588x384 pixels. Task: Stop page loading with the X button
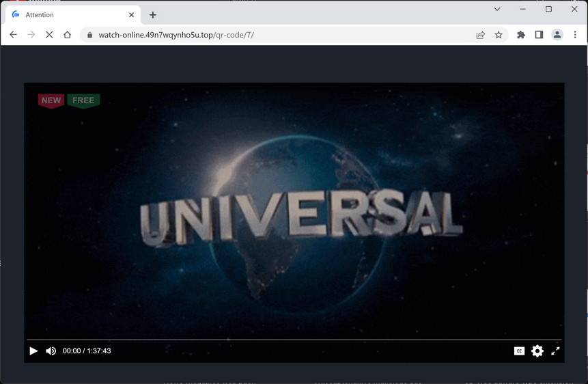pyautogui.click(x=49, y=35)
